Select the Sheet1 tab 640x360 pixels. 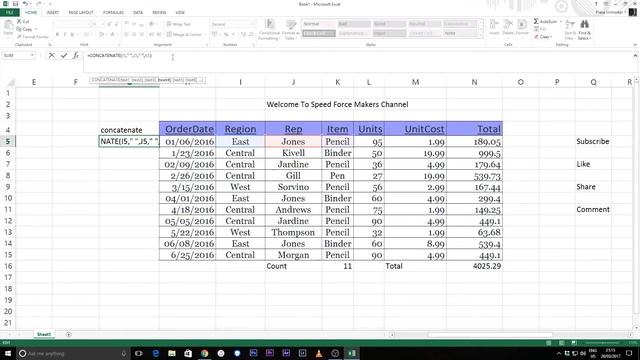(x=44, y=334)
